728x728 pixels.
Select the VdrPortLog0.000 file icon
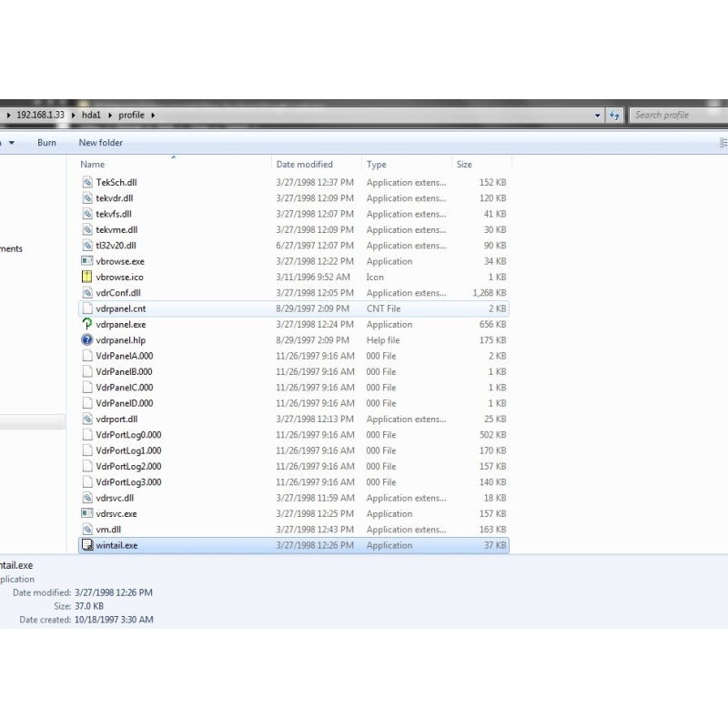pos(87,435)
